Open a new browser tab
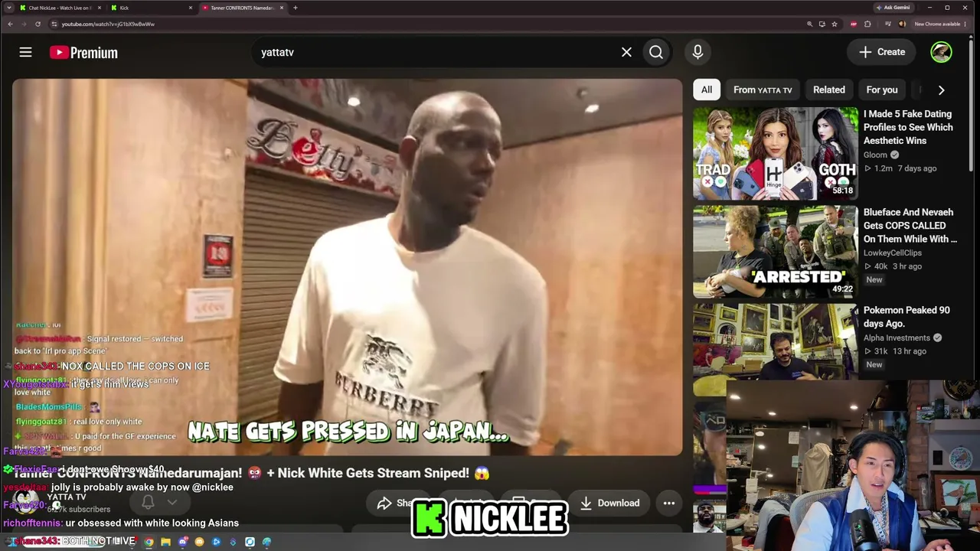Image resolution: width=980 pixels, height=551 pixels. click(x=296, y=8)
